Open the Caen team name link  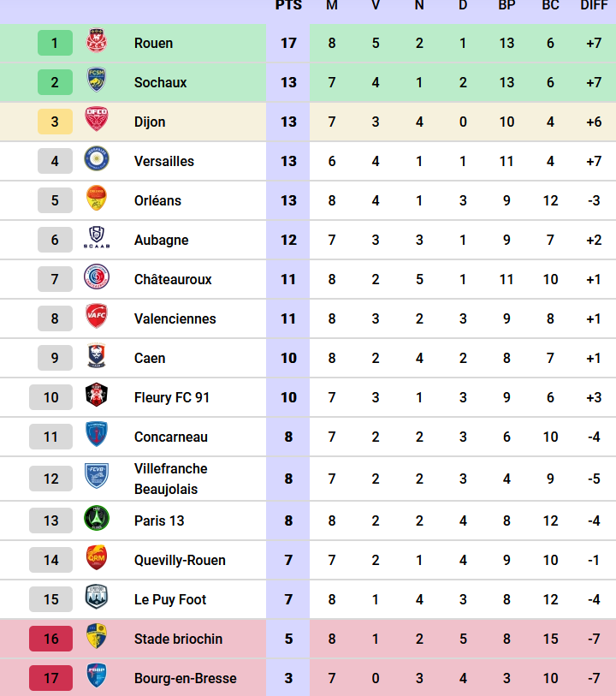tap(150, 358)
